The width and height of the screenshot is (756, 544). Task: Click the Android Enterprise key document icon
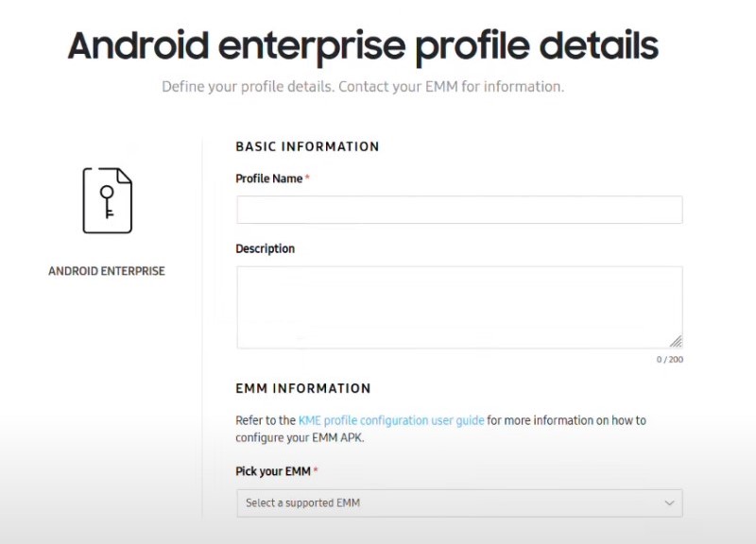(x=107, y=200)
